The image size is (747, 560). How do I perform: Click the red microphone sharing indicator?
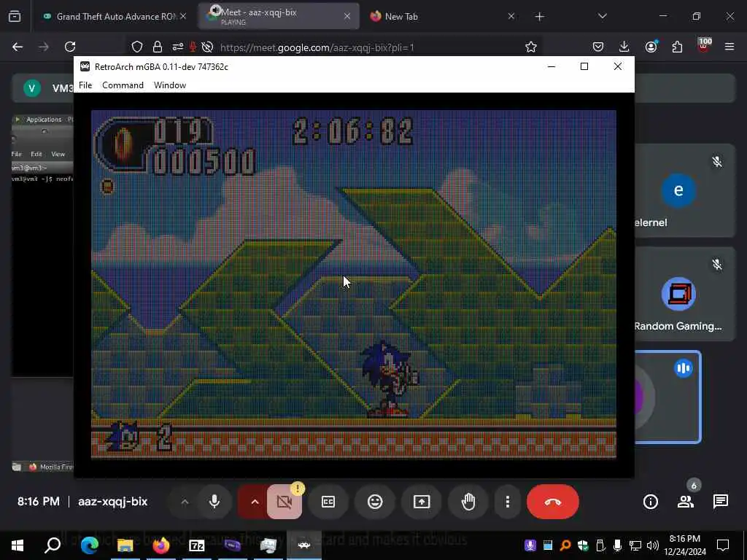(x=193, y=47)
